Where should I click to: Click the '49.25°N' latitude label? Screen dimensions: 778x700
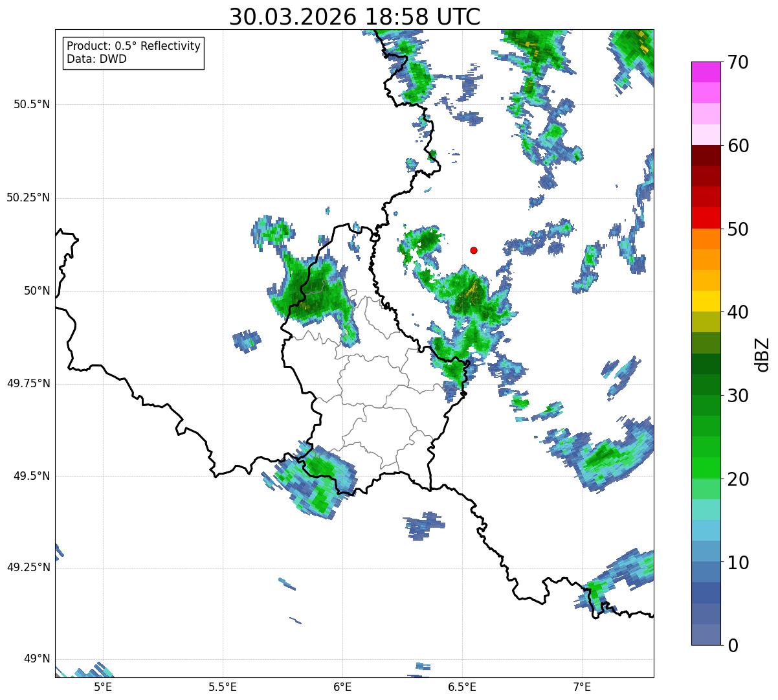tap(28, 568)
